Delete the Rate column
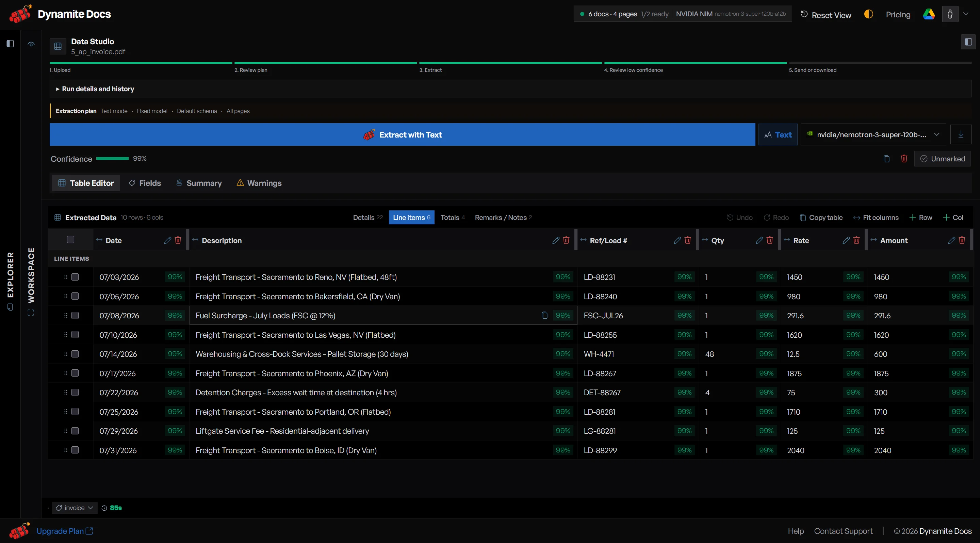 pos(856,240)
